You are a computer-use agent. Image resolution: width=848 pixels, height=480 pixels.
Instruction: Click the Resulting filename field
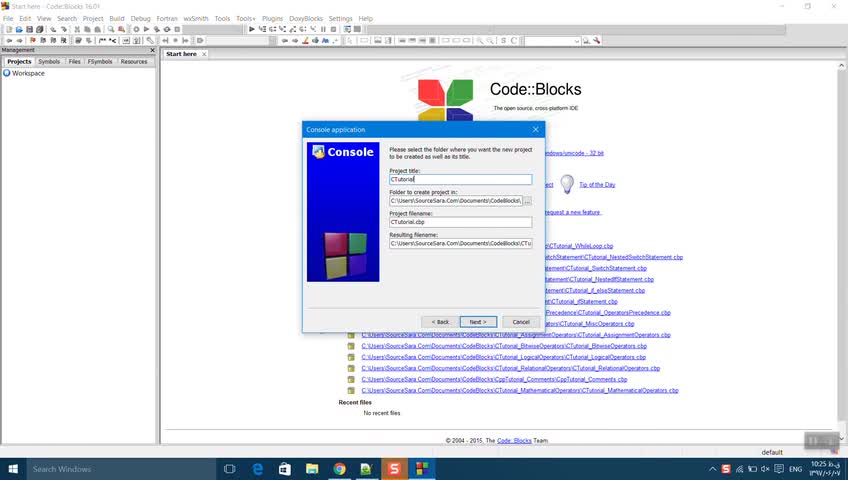[x=460, y=243]
